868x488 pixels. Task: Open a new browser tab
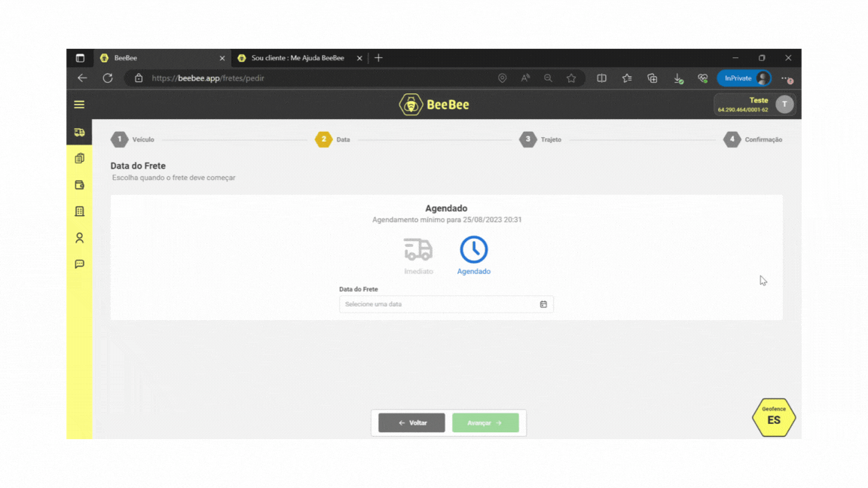point(379,58)
